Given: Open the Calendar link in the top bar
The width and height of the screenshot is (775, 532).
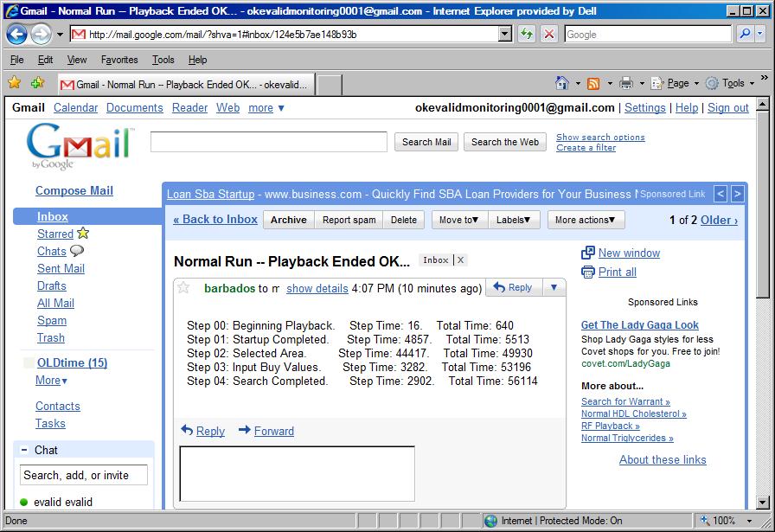Looking at the screenshot, I should coord(75,108).
